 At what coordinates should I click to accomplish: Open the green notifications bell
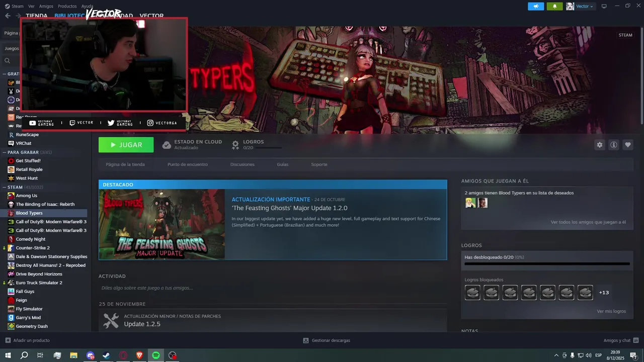click(x=554, y=6)
